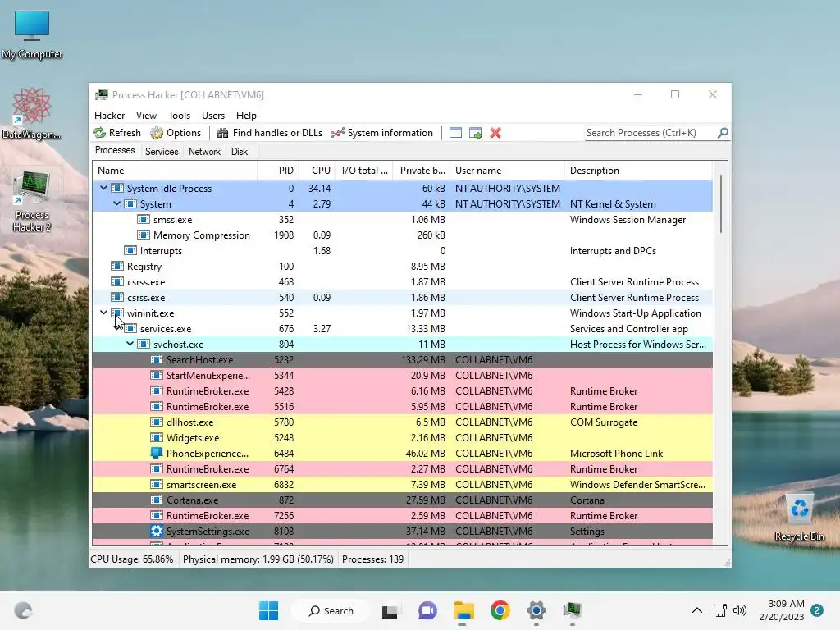Switch to the Services tab

(x=162, y=152)
